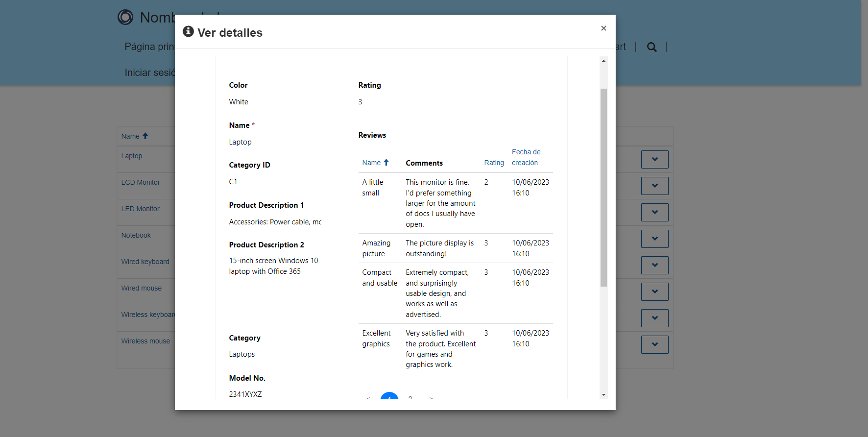Viewport: 868px width, 437px height.
Task: Click the info icon beside Ver detalles
Action: [x=188, y=32]
